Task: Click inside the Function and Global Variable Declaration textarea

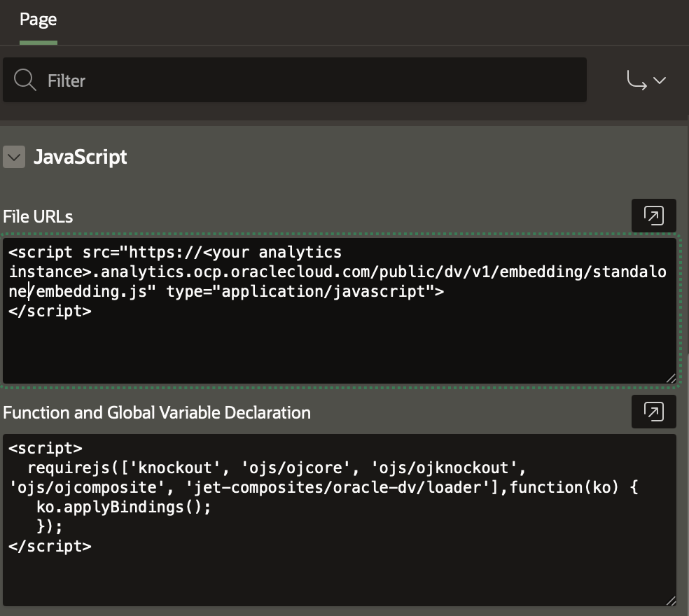Action: pyautogui.click(x=339, y=520)
